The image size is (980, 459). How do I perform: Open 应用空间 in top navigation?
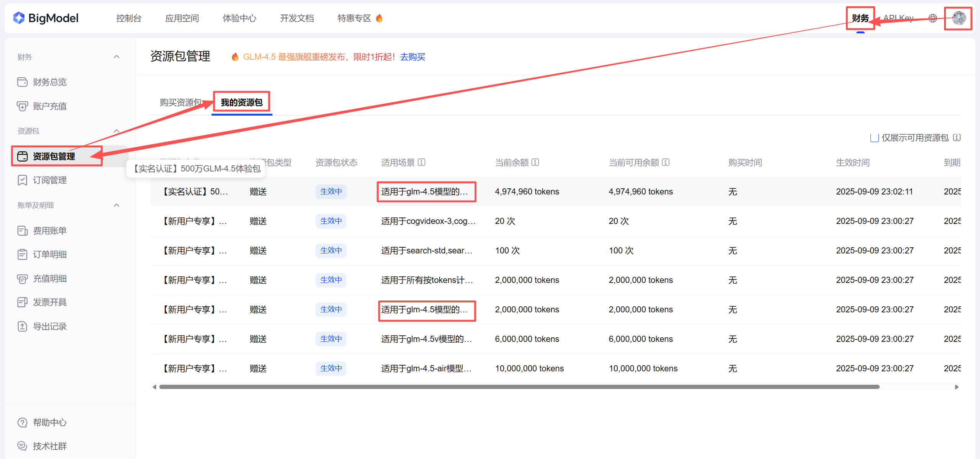click(x=182, y=18)
